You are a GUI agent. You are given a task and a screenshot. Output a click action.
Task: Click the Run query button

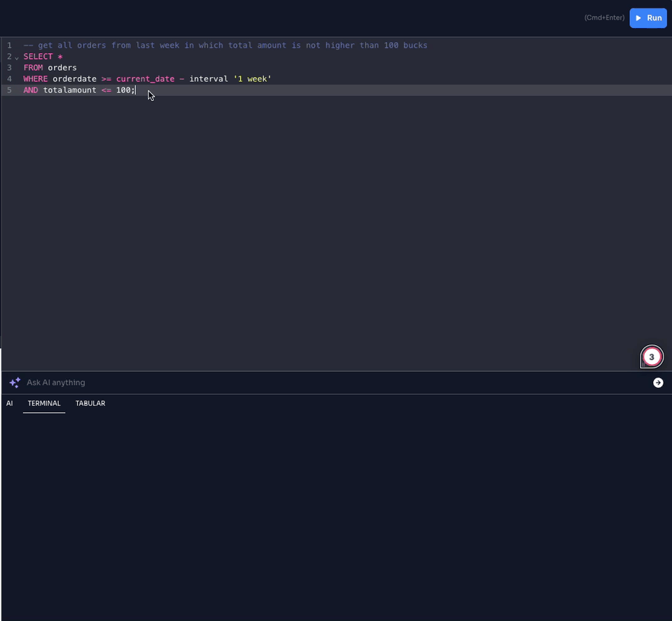click(647, 18)
